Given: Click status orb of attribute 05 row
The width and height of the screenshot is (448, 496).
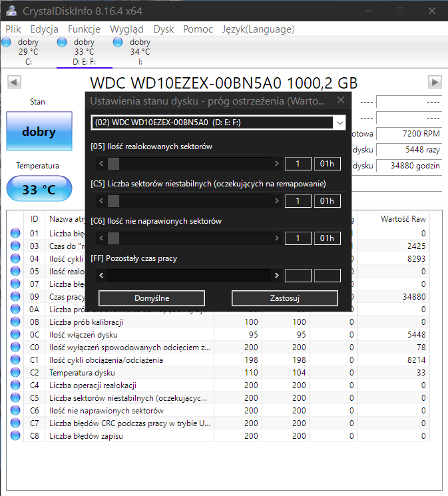Looking at the screenshot, I should point(15,271).
